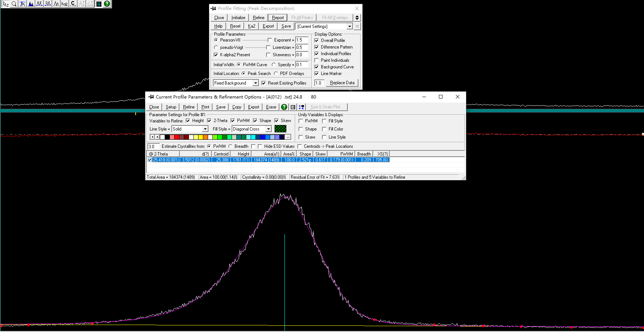Screen dimensions: 644x332
Task: Click Print in the profile parameters toolbar
Action: pos(205,107)
